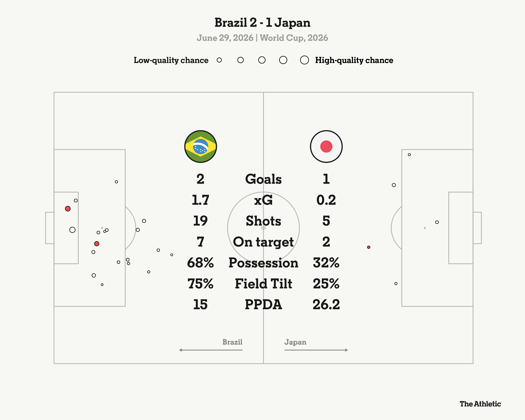Click Brazil's red goal dot inside six-yard box
This screenshot has height=420, width=525.
pyautogui.click(x=68, y=209)
